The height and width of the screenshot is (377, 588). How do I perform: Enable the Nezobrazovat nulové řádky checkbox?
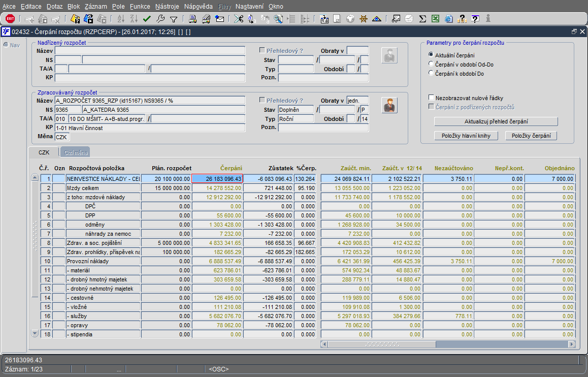(x=431, y=98)
